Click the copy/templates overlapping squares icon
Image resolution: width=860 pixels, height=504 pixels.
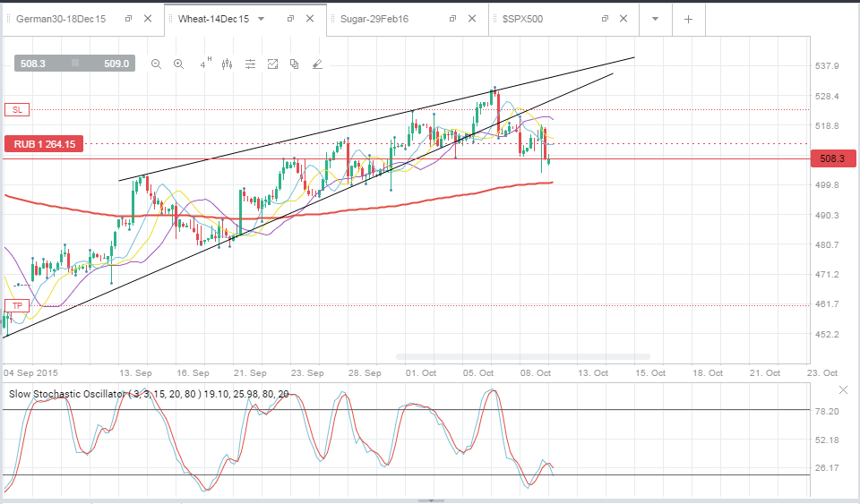click(295, 64)
